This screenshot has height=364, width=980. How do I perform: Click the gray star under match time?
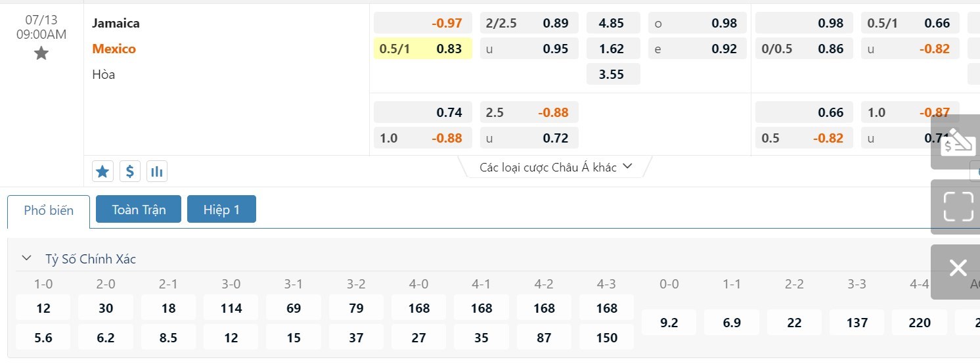point(41,53)
